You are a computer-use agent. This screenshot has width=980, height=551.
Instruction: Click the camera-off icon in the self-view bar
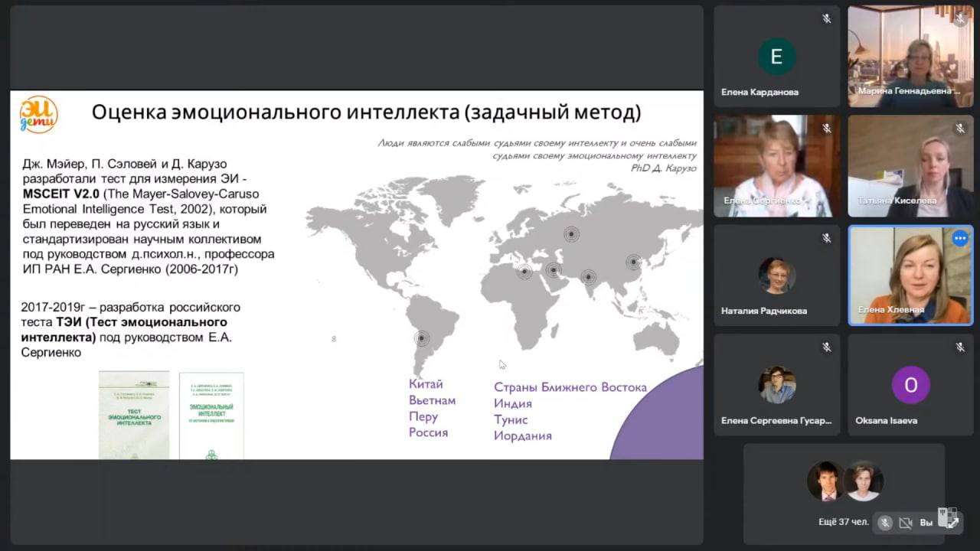tap(906, 523)
